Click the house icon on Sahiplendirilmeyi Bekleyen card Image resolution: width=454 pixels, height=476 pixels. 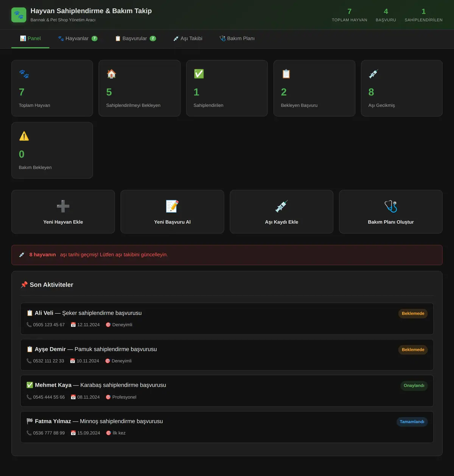click(111, 74)
